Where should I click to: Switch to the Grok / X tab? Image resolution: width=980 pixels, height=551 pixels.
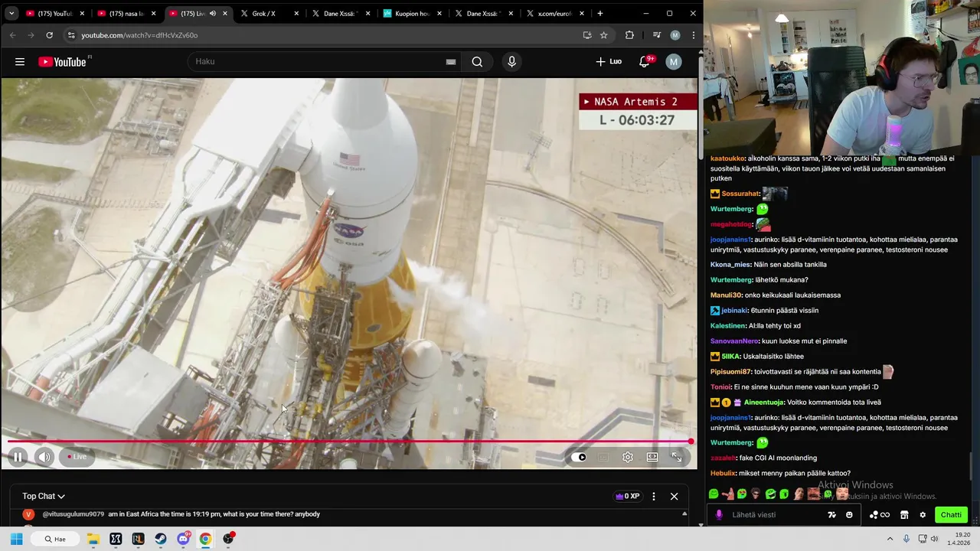click(x=268, y=14)
